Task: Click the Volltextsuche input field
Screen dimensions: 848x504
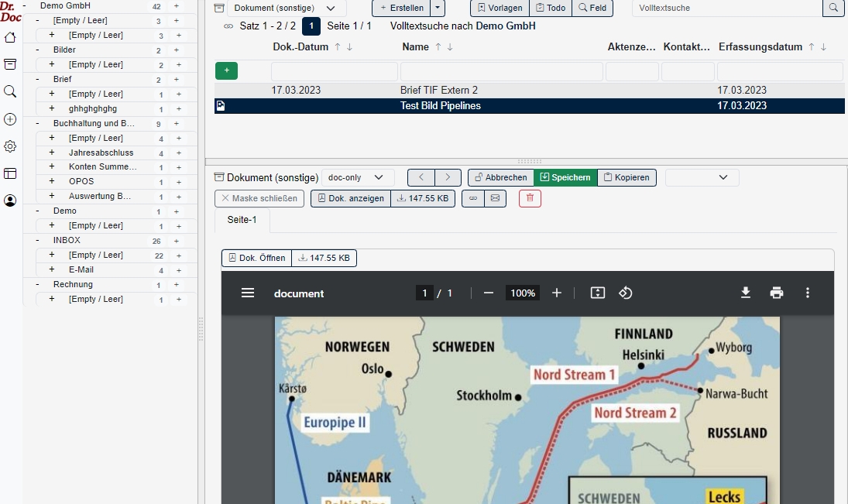Action: (727, 8)
